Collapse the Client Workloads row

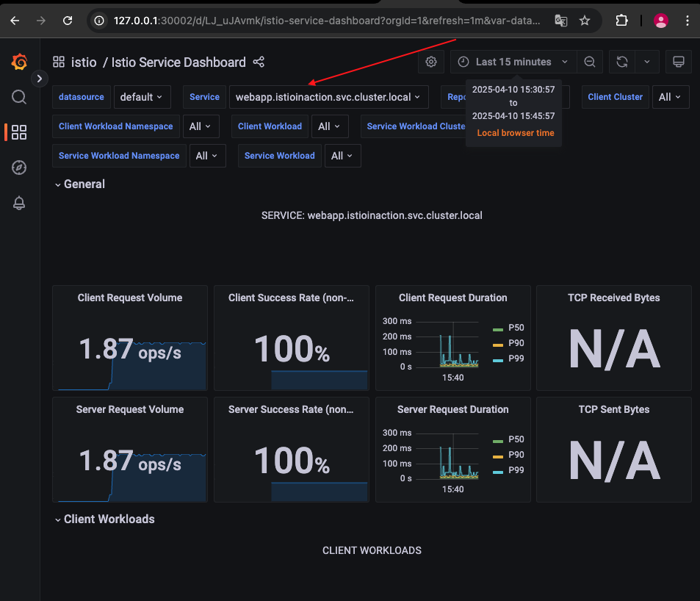tap(104, 519)
